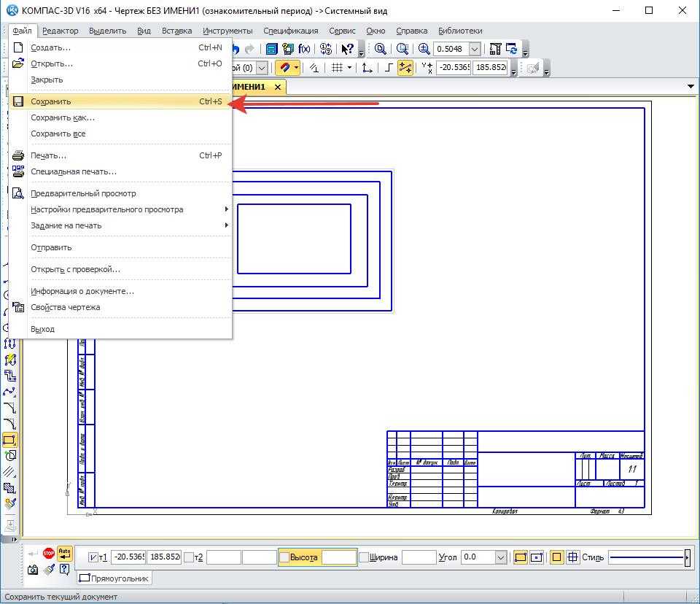Expand the Угол angle dropdown
700x604 pixels.
pos(500,557)
